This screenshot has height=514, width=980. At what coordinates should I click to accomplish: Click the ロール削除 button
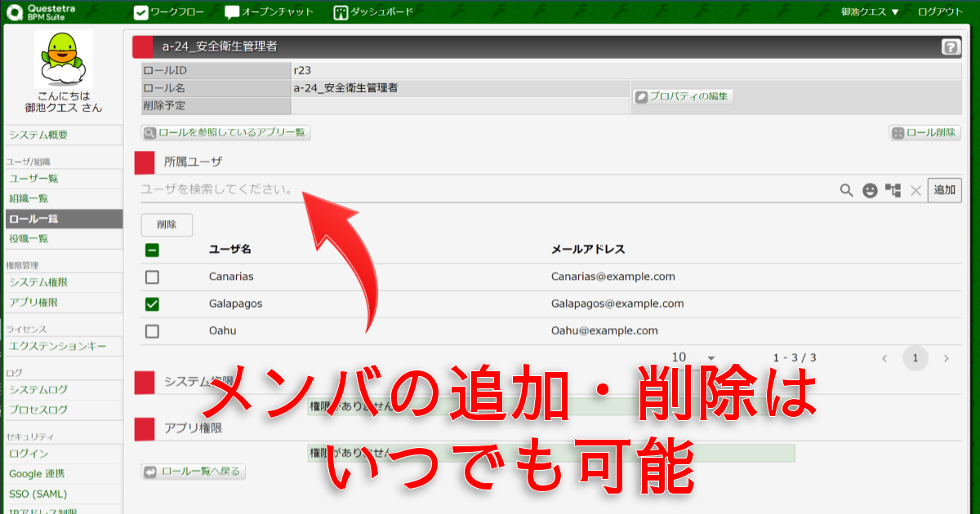[x=924, y=133]
